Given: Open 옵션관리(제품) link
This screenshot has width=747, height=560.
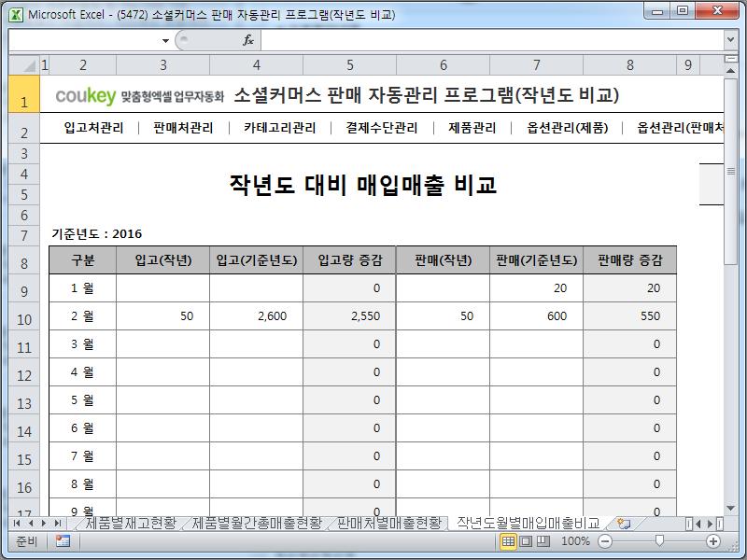Looking at the screenshot, I should (x=567, y=128).
